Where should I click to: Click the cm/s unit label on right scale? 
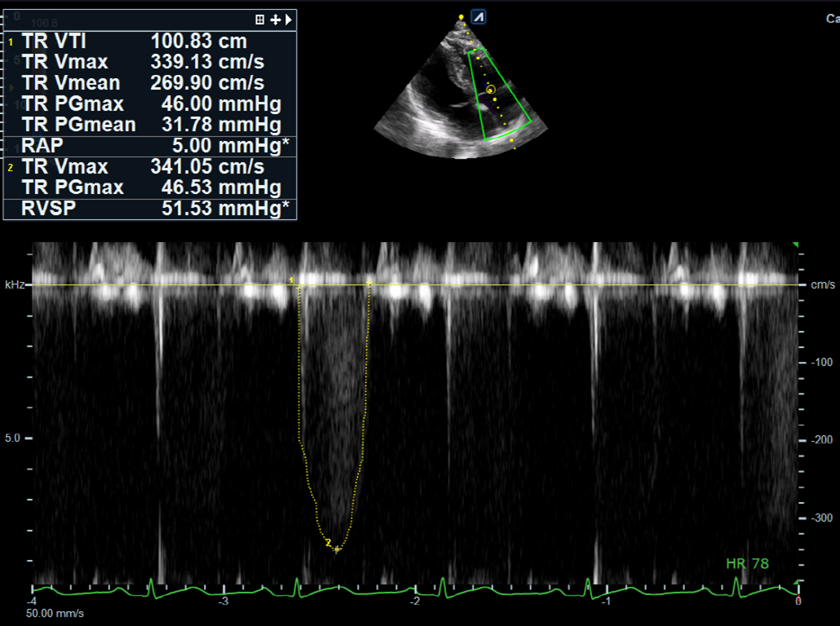point(823,285)
